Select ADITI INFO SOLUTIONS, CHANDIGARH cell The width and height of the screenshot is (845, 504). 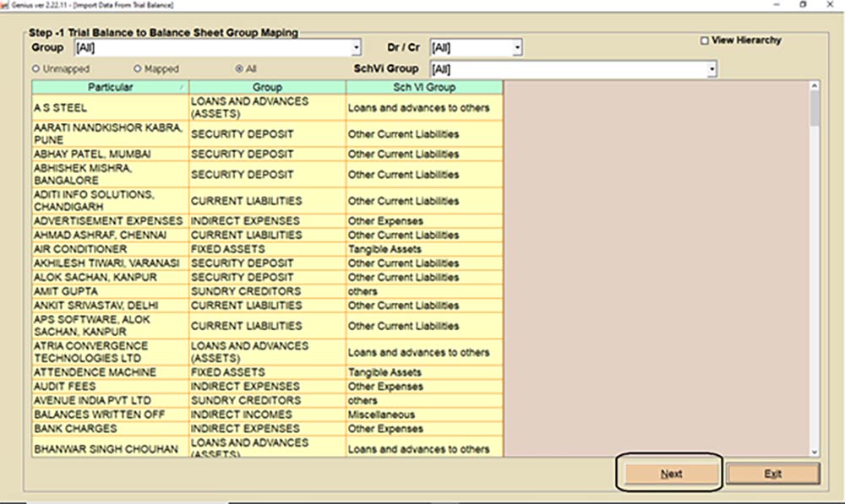pos(111,200)
